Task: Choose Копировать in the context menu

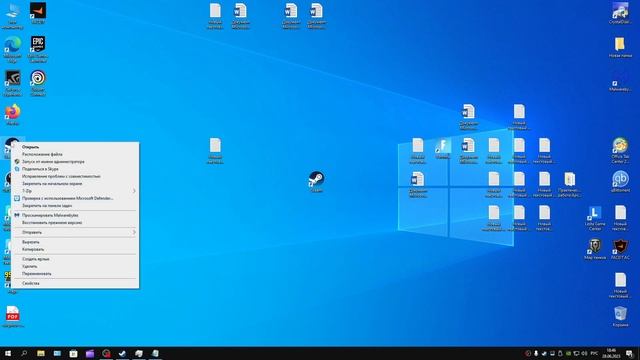Action: [75, 249]
